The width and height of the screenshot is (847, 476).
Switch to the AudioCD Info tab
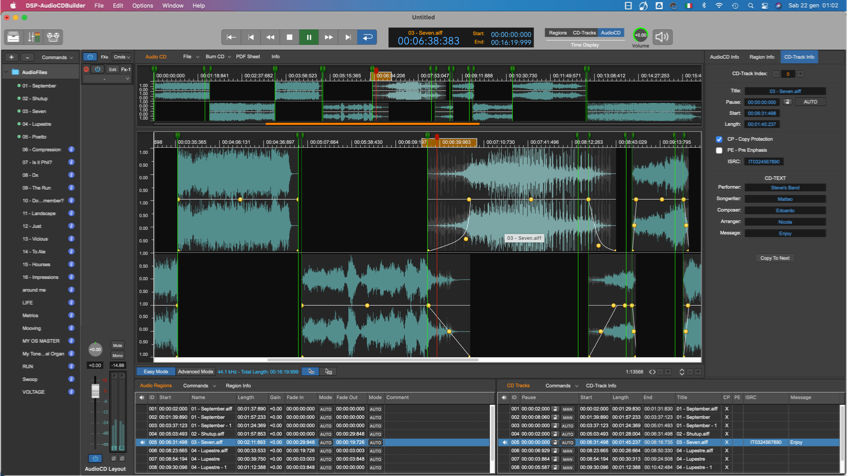click(x=724, y=57)
